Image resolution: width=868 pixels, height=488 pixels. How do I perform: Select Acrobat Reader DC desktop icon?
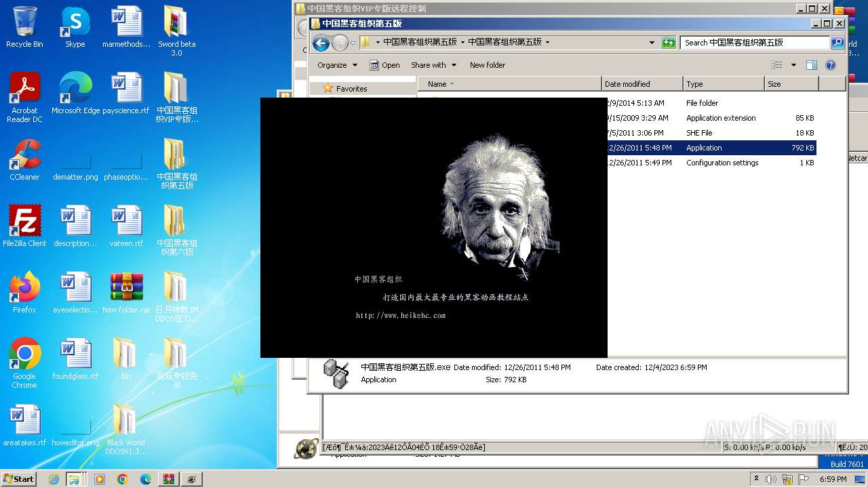pos(24,98)
